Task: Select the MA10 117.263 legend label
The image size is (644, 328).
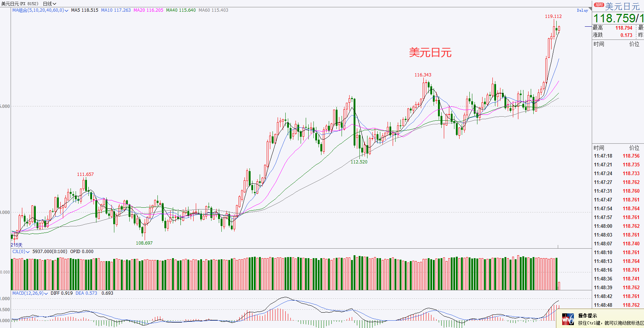Action: coord(116,10)
